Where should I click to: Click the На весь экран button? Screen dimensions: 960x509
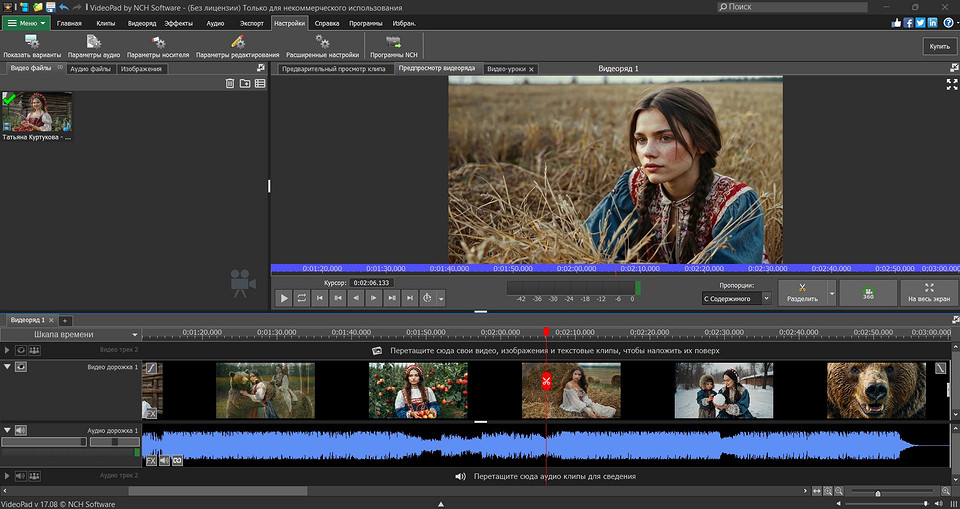929,293
